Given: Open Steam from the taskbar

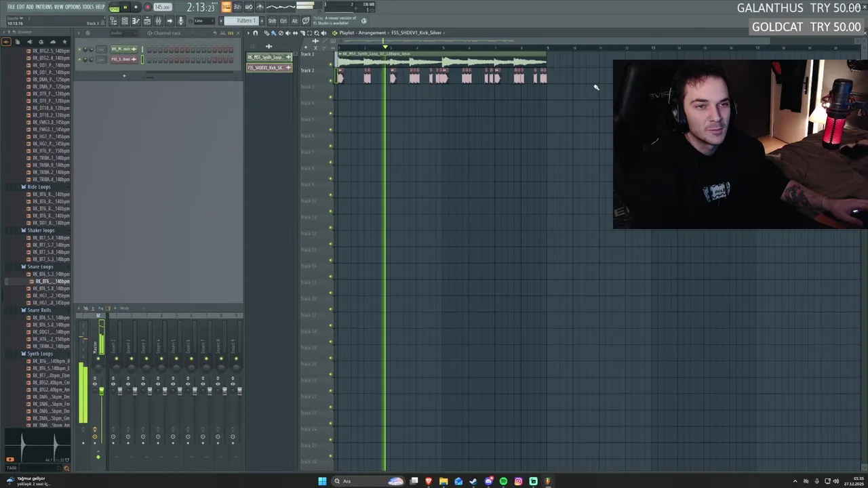Looking at the screenshot, I should (473, 481).
